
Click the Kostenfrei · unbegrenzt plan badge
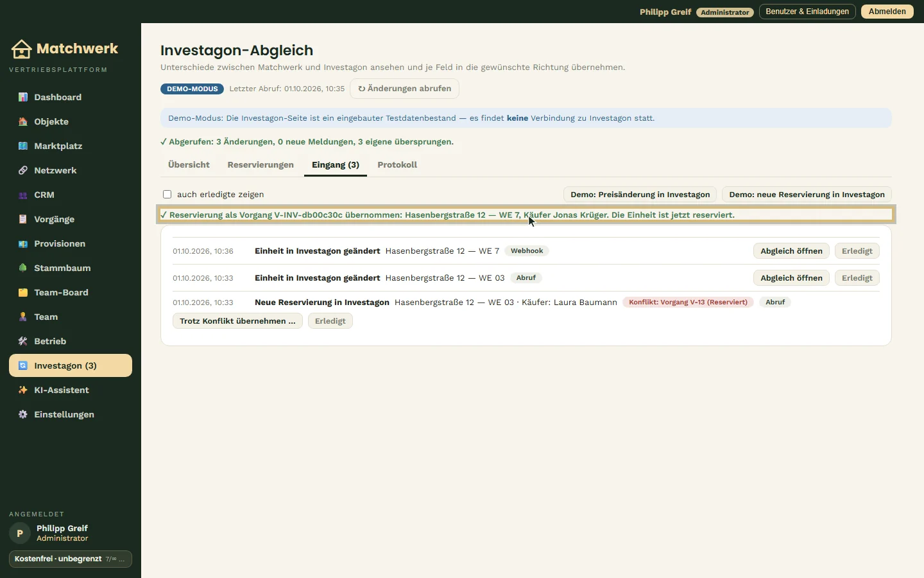click(71, 559)
